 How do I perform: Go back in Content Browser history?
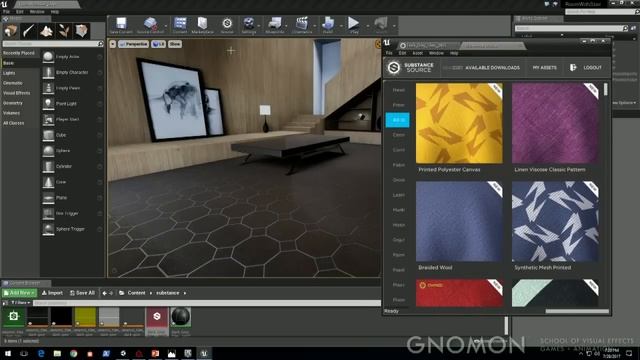pos(104,293)
